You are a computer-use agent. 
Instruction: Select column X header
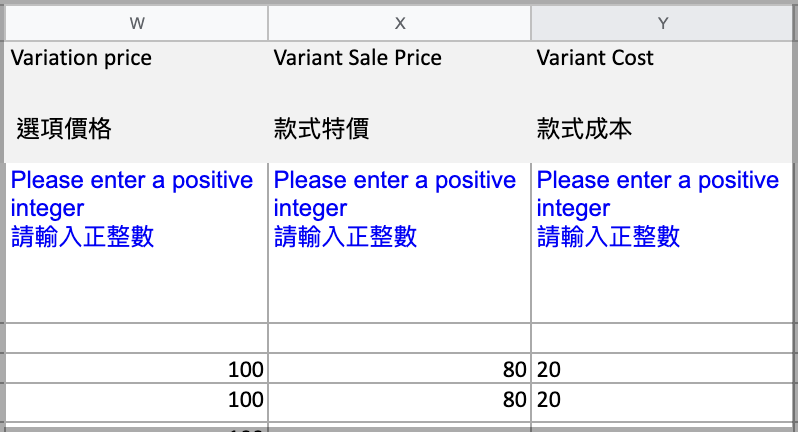pos(400,23)
